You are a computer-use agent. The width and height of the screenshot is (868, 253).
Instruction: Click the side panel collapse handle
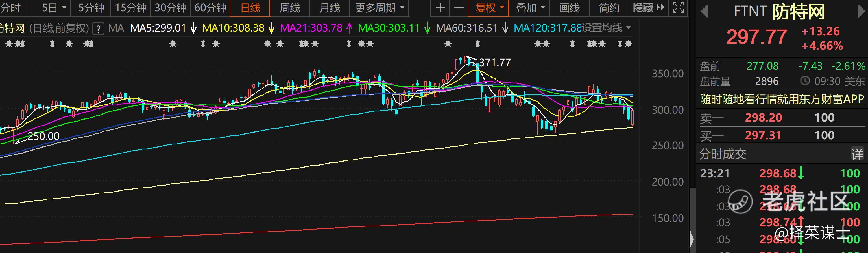(x=692, y=239)
